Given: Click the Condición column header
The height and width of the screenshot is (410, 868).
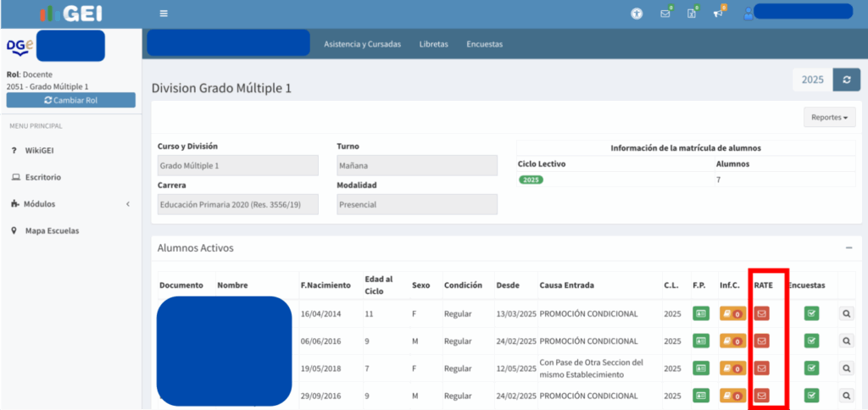Looking at the screenshot, I should click(x=463, y=285).
